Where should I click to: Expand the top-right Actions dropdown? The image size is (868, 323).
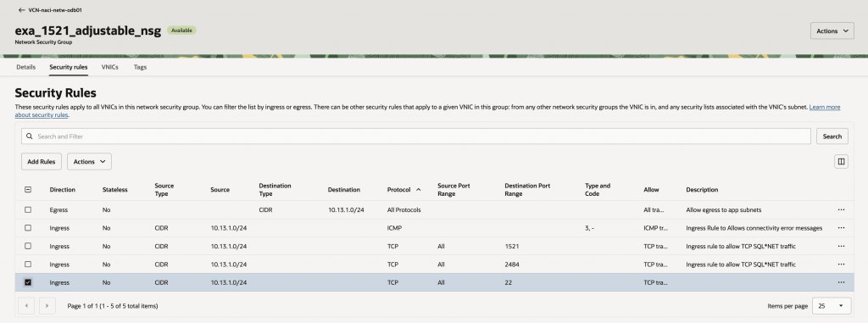832,31
